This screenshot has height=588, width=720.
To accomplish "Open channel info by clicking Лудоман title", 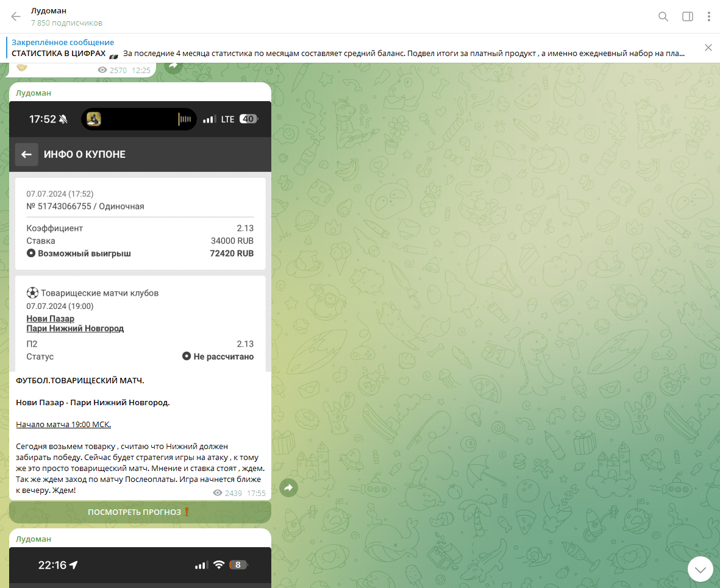I will point(49,11).
